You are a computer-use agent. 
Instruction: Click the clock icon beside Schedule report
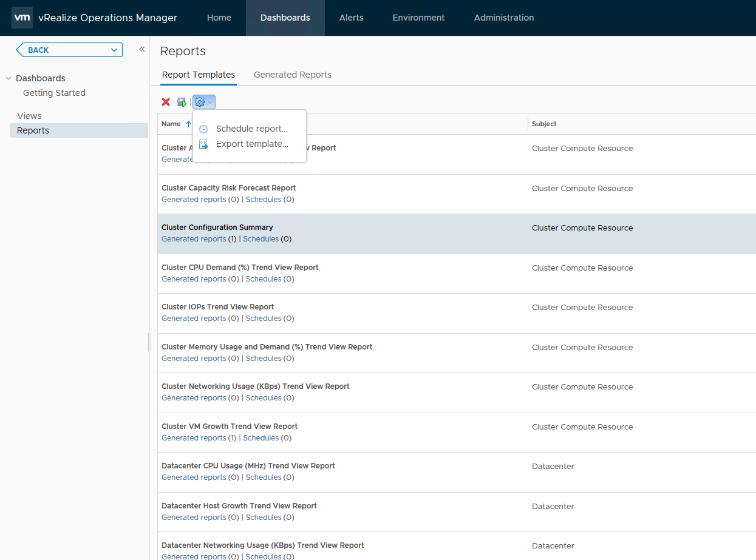point(203,129)
